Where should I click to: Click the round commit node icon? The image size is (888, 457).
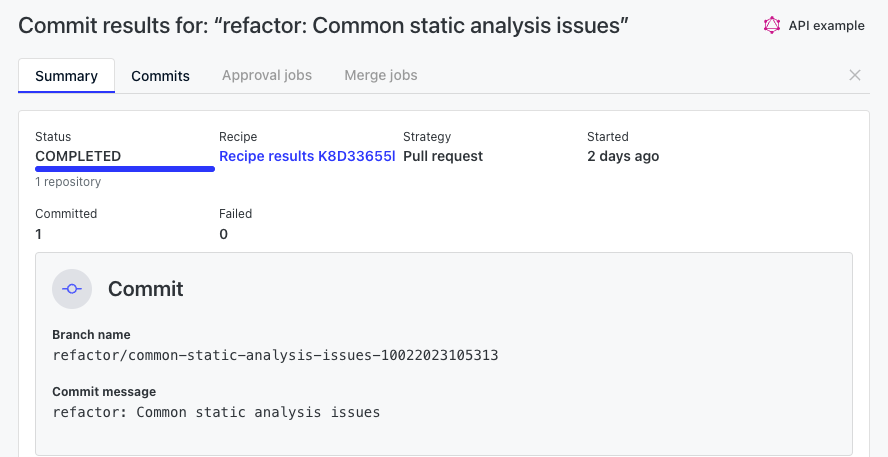coord(72,289)
